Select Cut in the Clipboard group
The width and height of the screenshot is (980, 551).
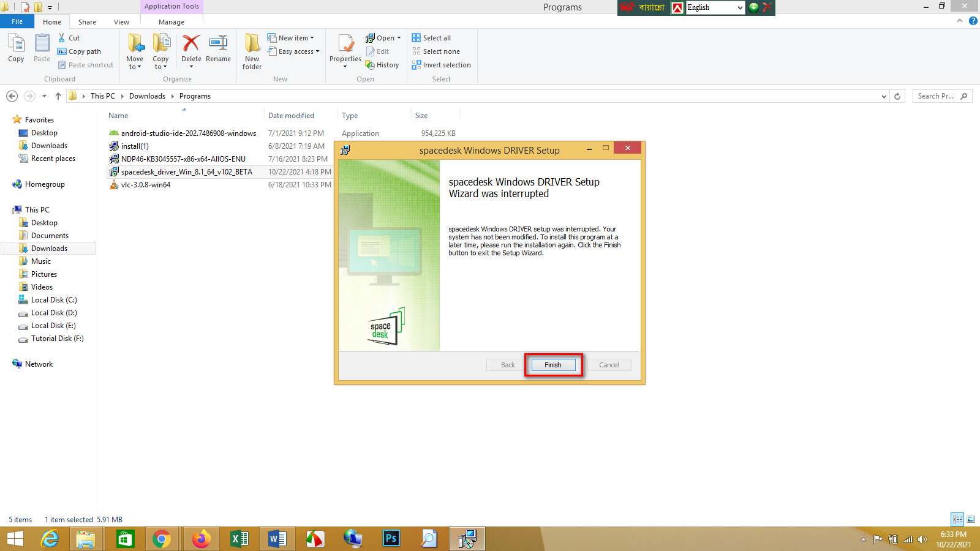(x=69, y=38)
